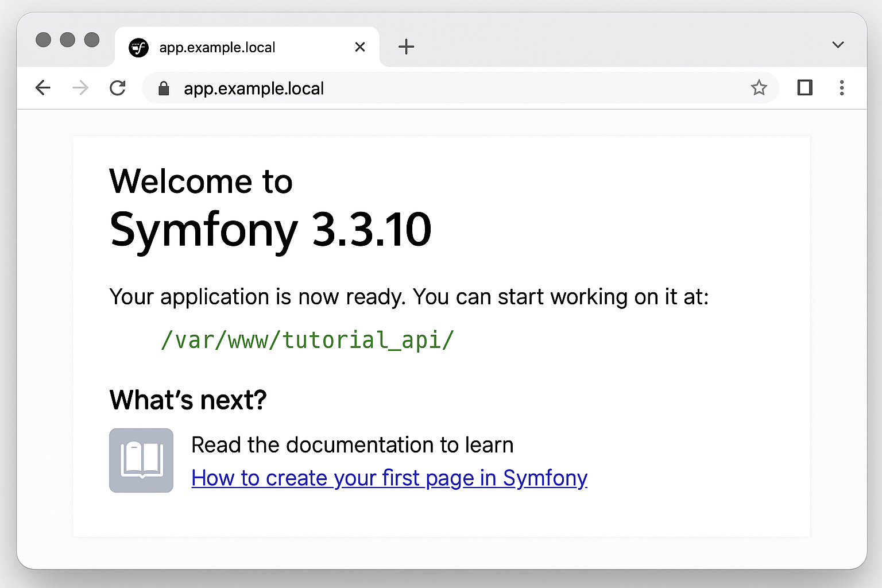Click the documentation book icon
The height and width of the screenshot is (588, 882).
[141, 460]
